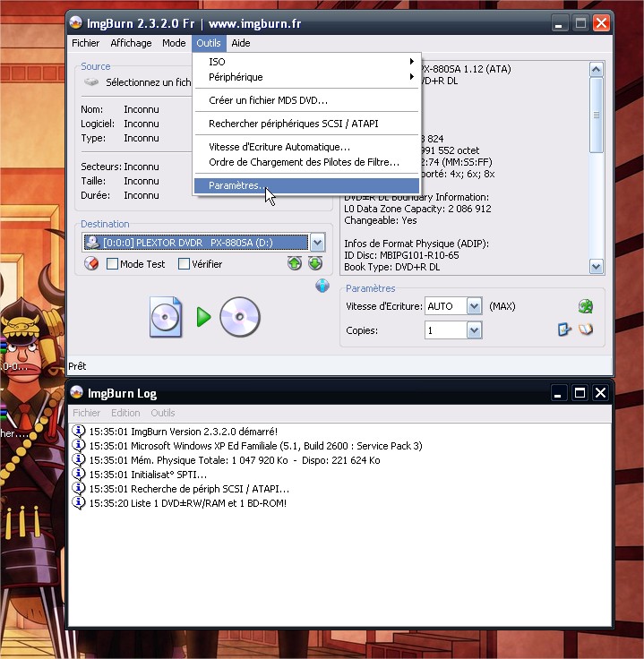This screenshot has height=659, width=644.
Task: Open the Mode menu in the menu bar
Action: [174, 43]
